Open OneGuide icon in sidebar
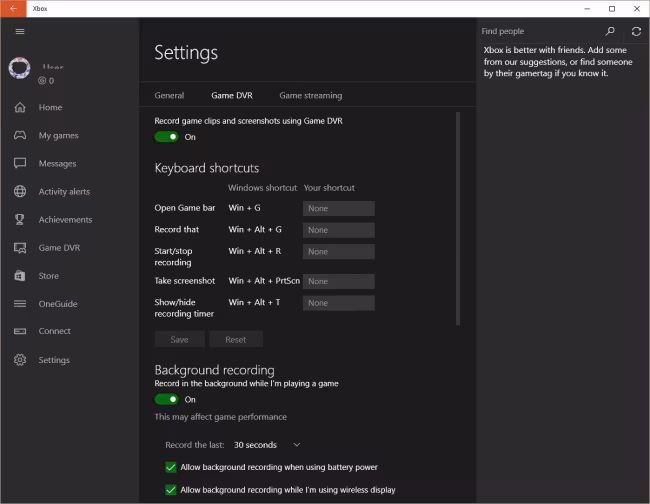Screen dimensions: 650x504 20,303
